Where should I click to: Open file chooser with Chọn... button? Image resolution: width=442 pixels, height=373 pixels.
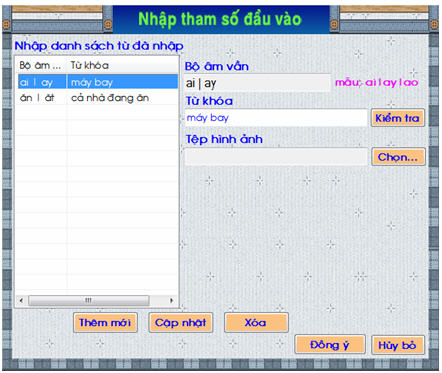pos(398,157)
